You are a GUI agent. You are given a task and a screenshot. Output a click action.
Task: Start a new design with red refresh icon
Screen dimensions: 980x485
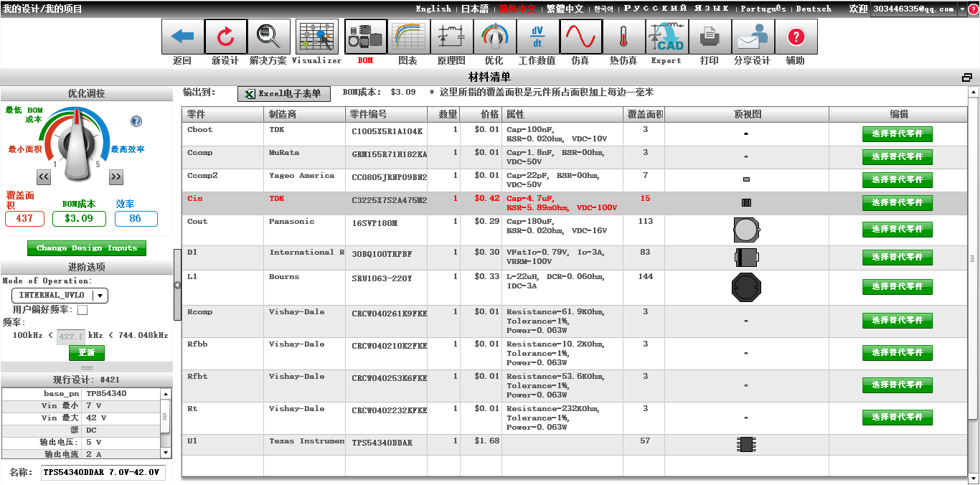225,37
